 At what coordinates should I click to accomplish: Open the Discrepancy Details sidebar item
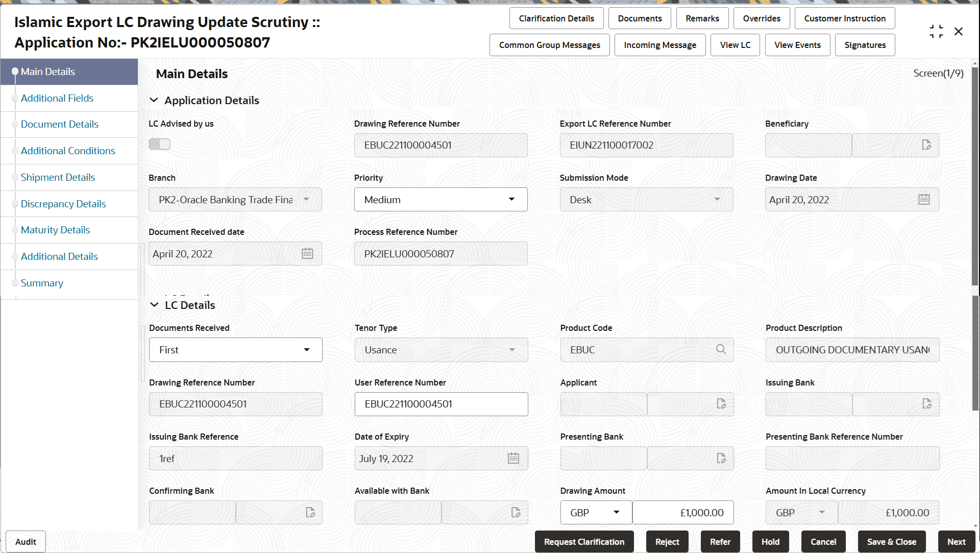63,204
